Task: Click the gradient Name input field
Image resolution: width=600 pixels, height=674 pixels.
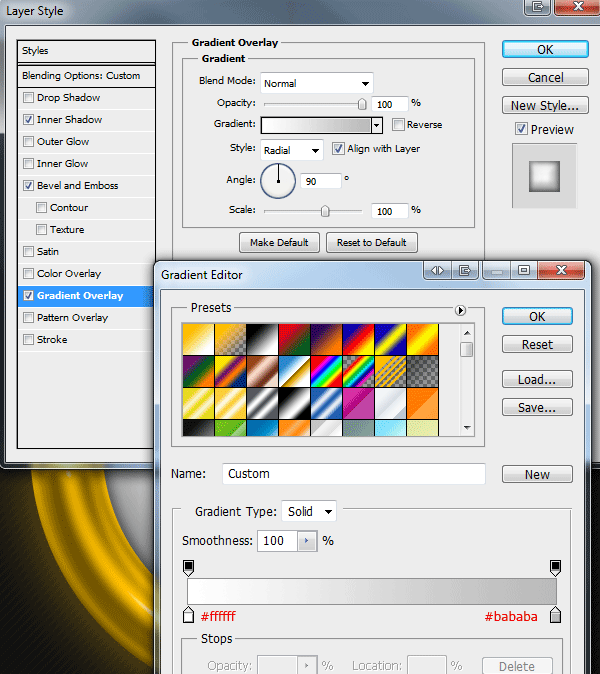Action: click(x=354, y=474)
